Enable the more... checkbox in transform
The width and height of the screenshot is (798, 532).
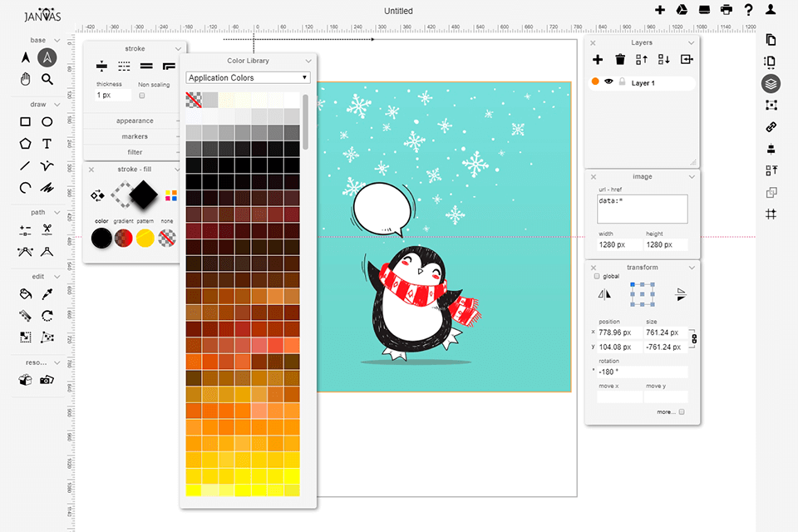(x=682, y=411)
